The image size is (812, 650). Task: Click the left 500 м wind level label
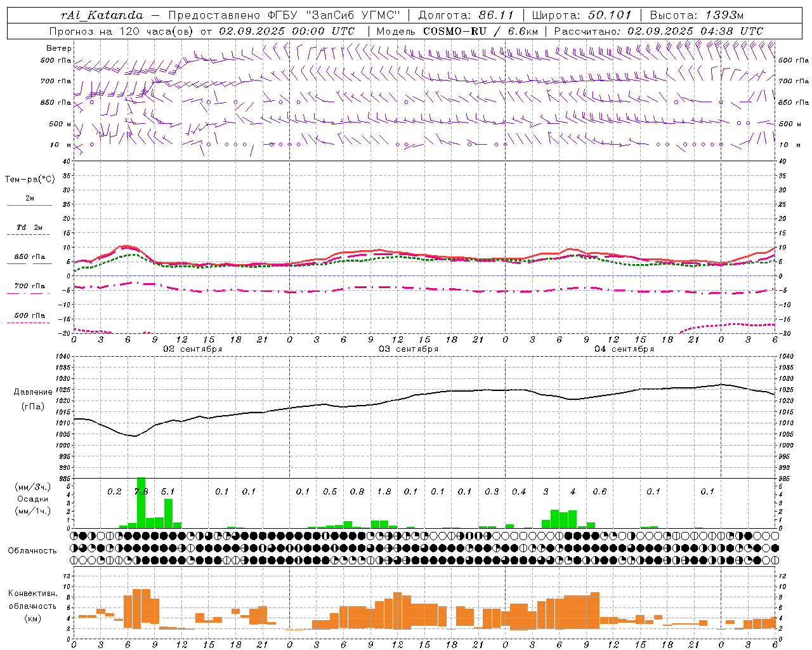60,124
